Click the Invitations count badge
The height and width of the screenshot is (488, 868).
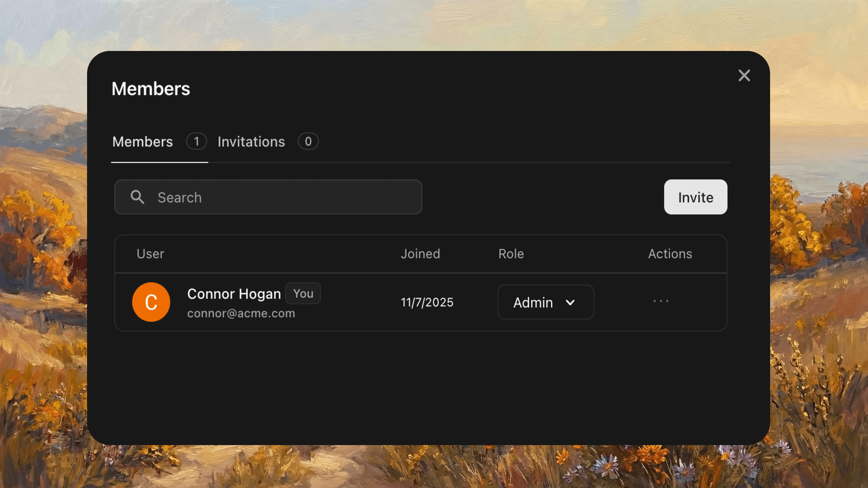point(308,142)
